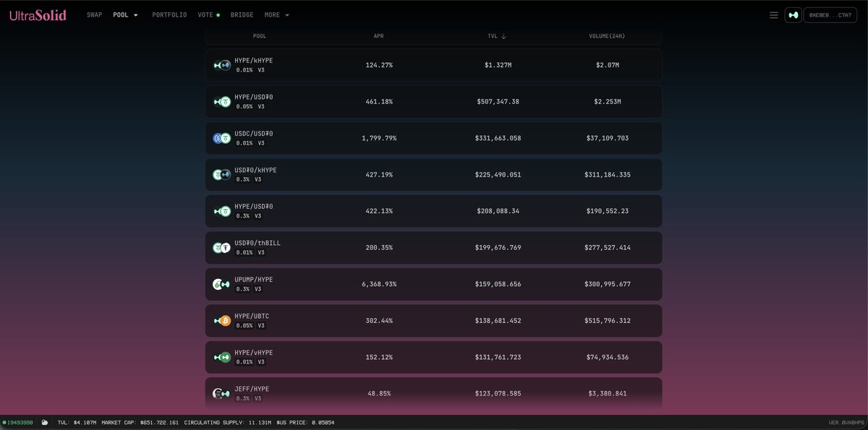Click the USDC/USD₮0 paired coin icons
The height and width of the screenshot is (430, 868).
(x=221, y=137)
